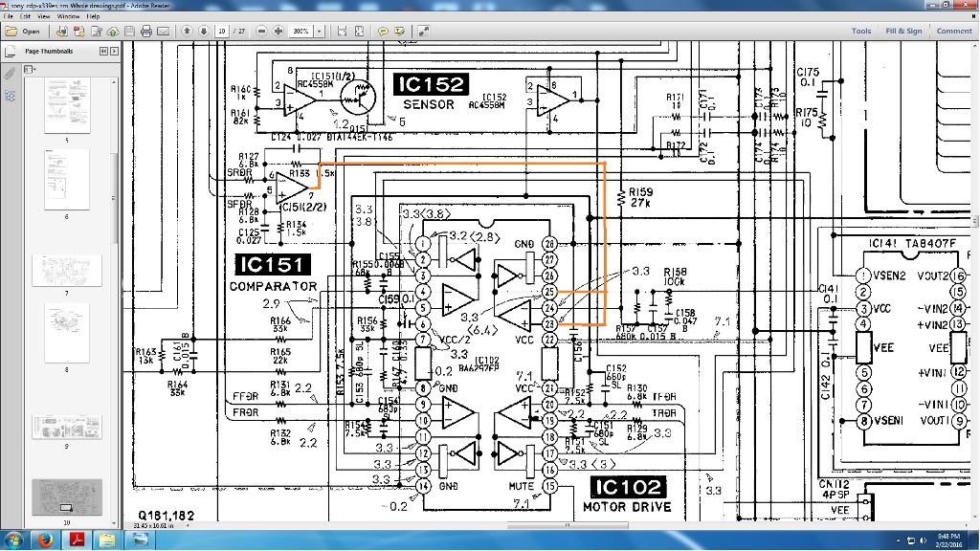The width and height of the screenshot is (980, 551).
Task: Go to next page with down arrow
Action: [204, 32]
